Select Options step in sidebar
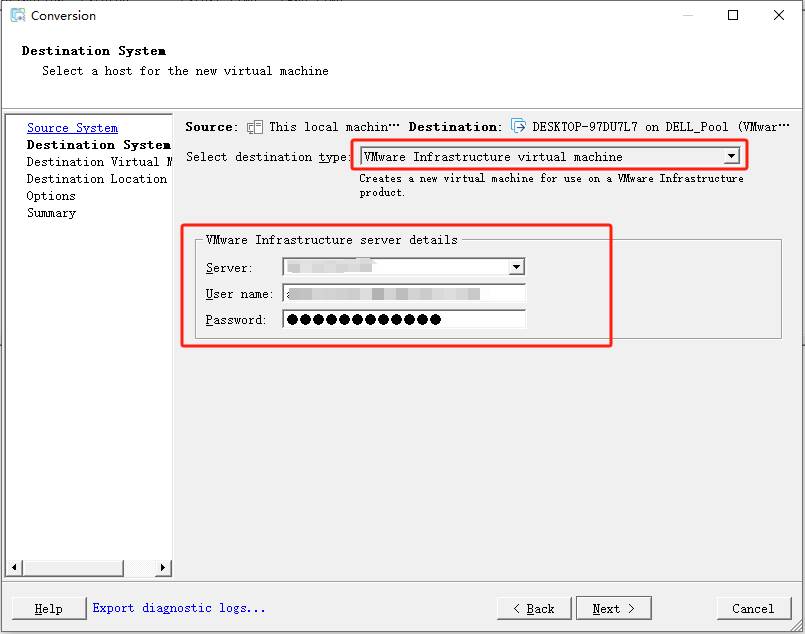Image resolution: width=805 pixels, height=634 pixels. click(51, 196)
